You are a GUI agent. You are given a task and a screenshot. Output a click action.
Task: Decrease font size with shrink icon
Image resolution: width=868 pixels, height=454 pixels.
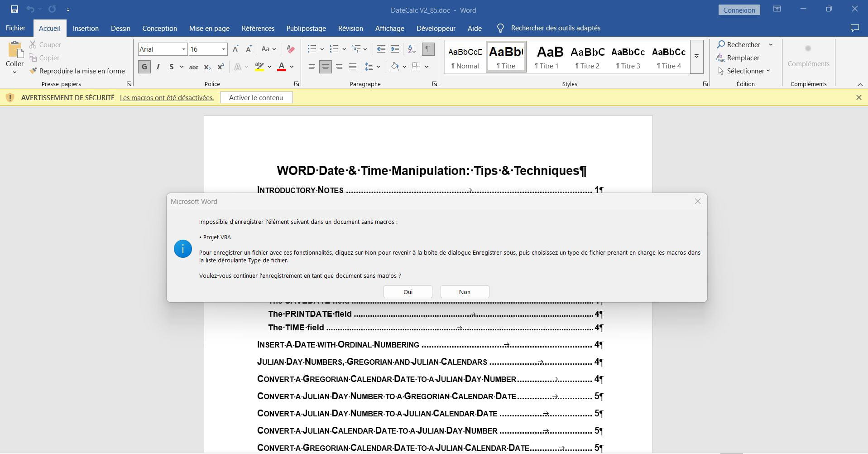pyautogui.click(x=249, y=49)
